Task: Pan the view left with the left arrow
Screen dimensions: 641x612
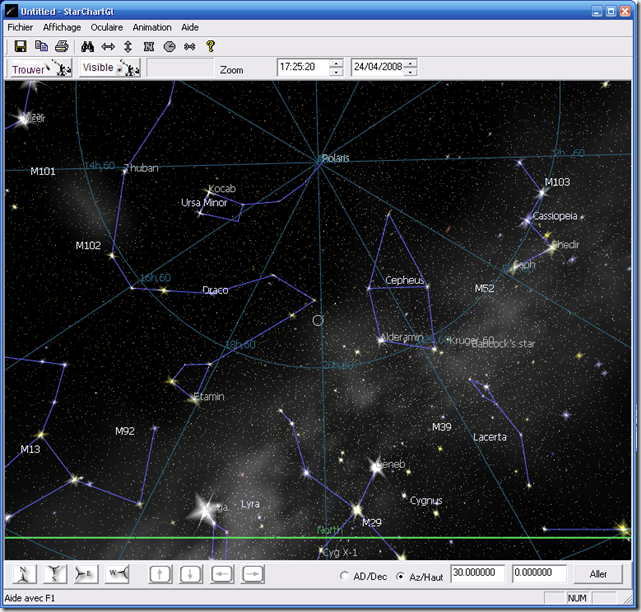Action: pos(222,574)
